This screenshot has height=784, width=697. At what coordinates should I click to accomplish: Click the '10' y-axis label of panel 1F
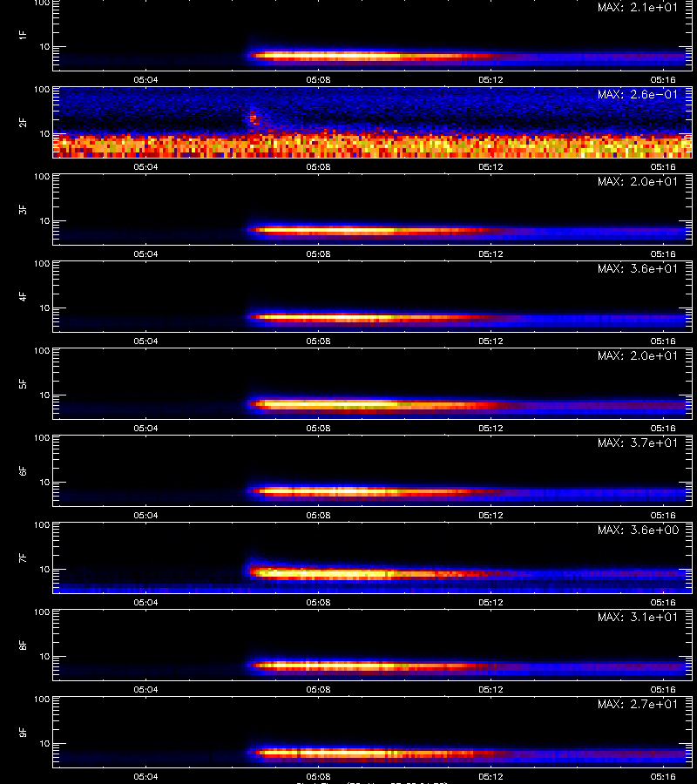tap(44, 46)
